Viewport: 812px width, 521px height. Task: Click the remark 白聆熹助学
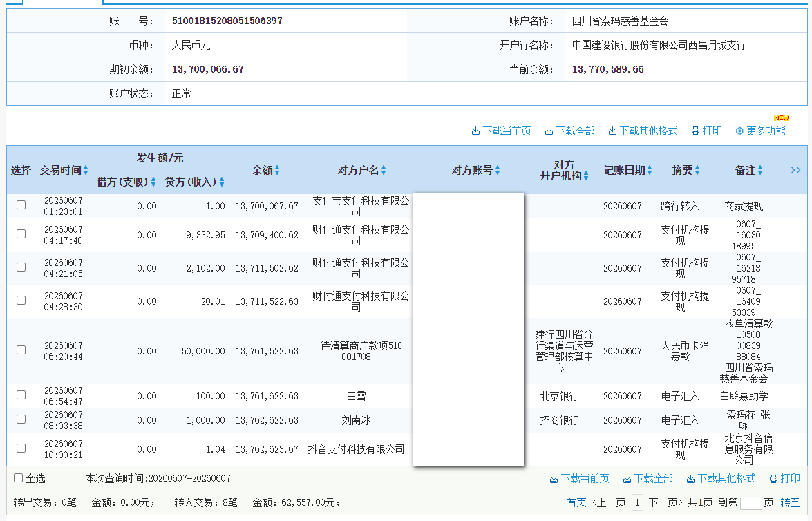[x=744, y=396]
